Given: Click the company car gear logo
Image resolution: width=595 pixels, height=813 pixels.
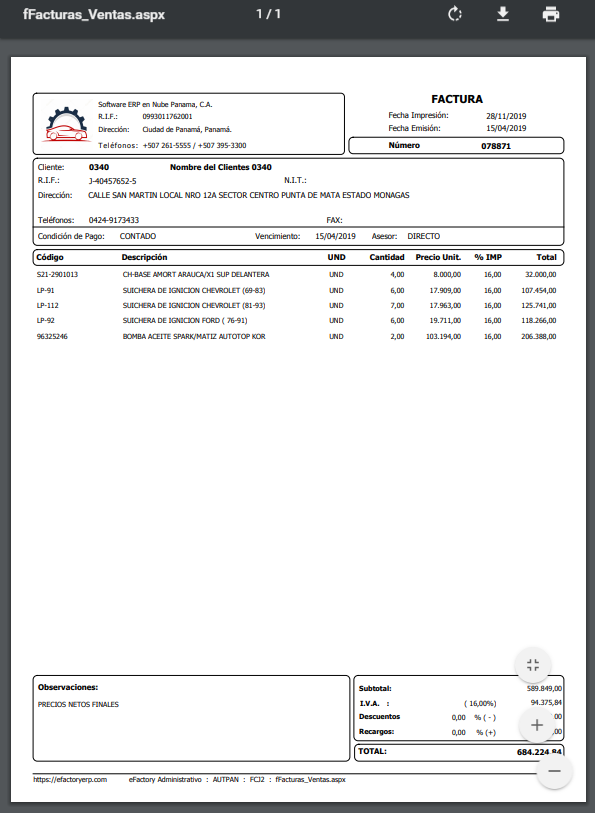Looking at the screenshot, I should tap(66, 124).
